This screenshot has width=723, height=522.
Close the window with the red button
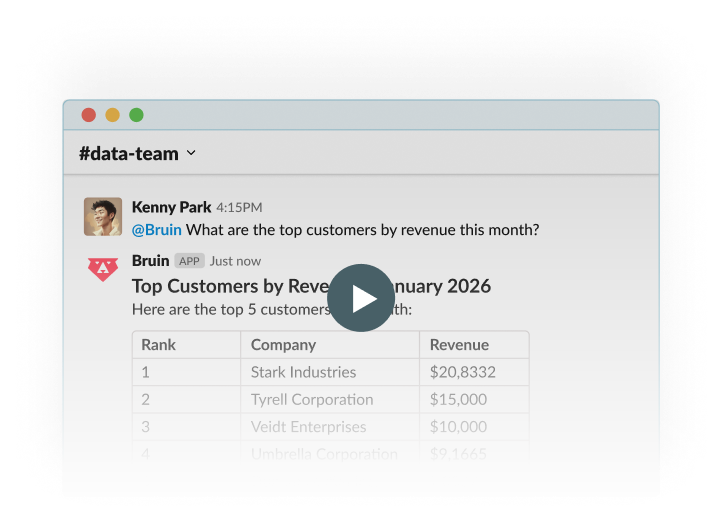pos(89,115)
